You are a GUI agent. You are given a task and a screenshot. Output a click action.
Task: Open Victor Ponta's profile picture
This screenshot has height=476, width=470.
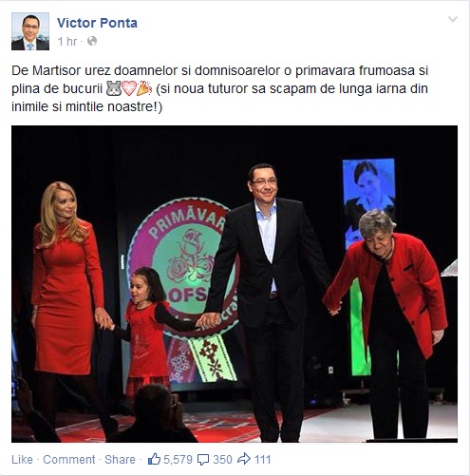(30, 31)
